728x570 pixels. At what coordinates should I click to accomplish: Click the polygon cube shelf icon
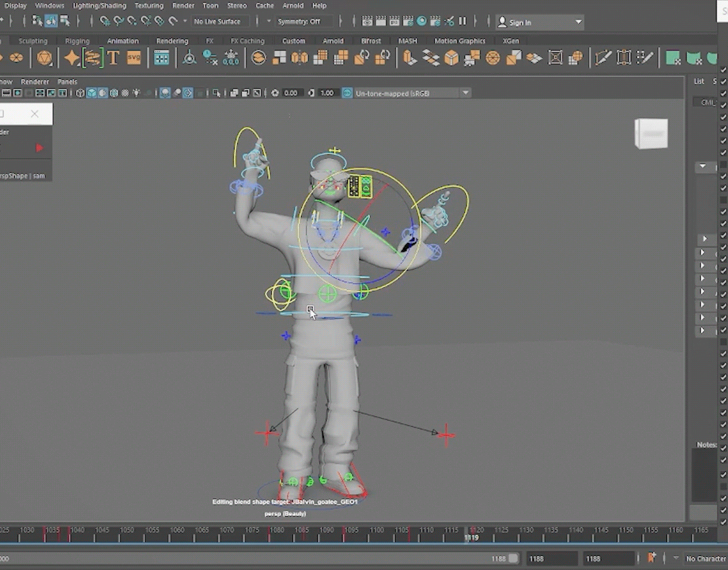pyautogui.click(x=451, y=58)
